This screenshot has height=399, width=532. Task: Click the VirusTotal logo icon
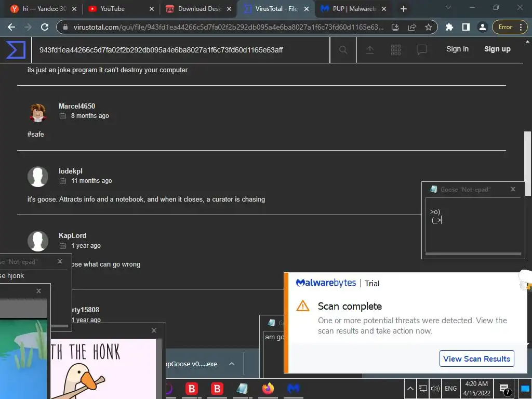[x=16, y=50]
